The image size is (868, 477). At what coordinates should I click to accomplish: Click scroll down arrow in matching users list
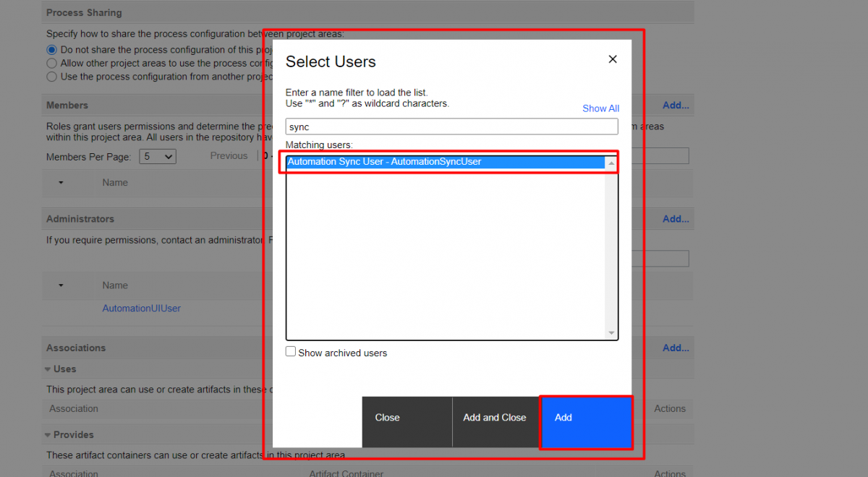[612, 333]
